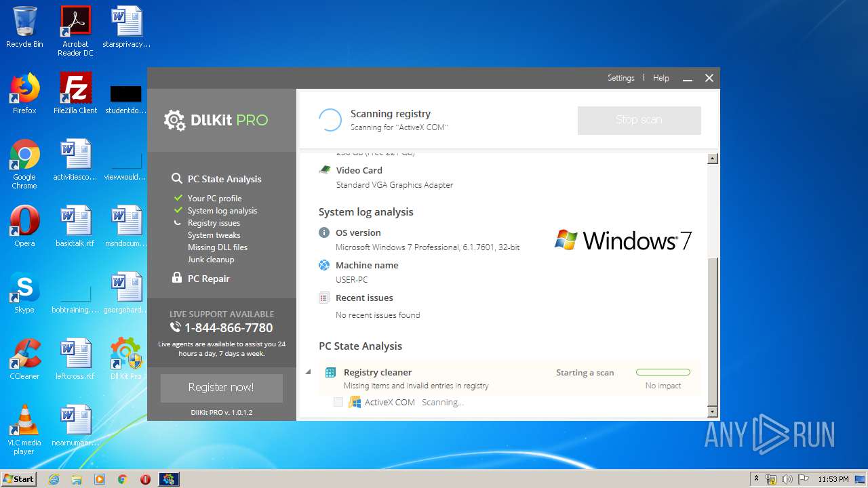
Task: Click the Windows Start button
Action: [19, 479]
